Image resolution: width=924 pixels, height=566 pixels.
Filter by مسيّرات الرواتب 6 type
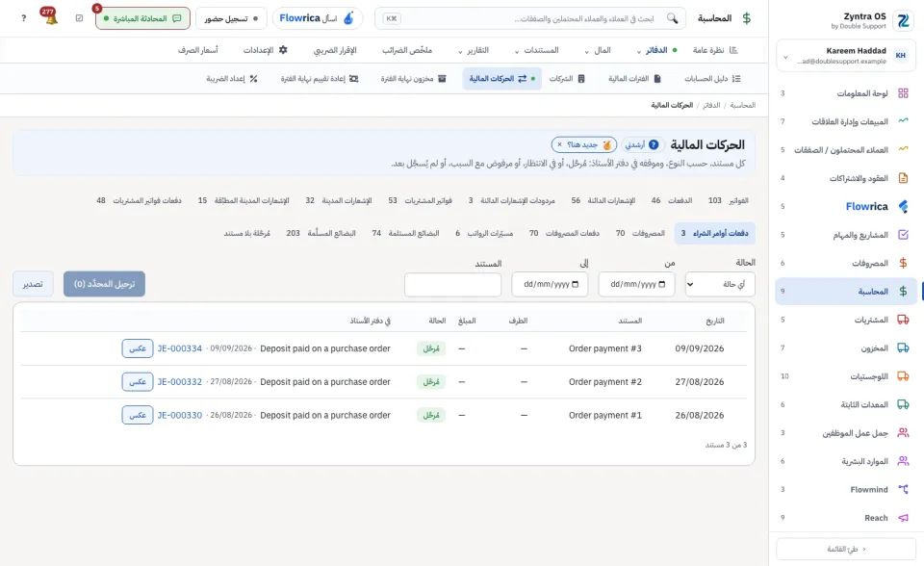484,234
